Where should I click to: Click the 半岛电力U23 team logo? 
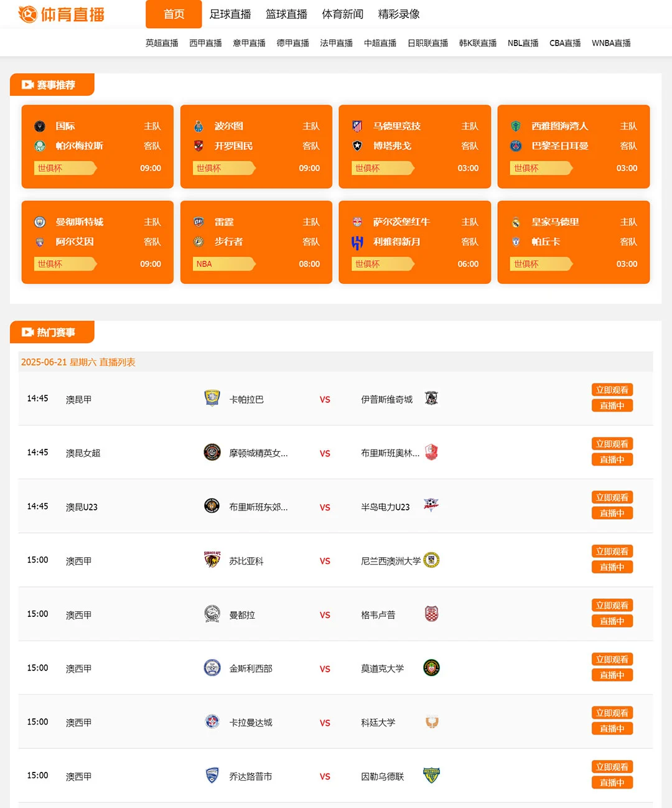point(431,505)
